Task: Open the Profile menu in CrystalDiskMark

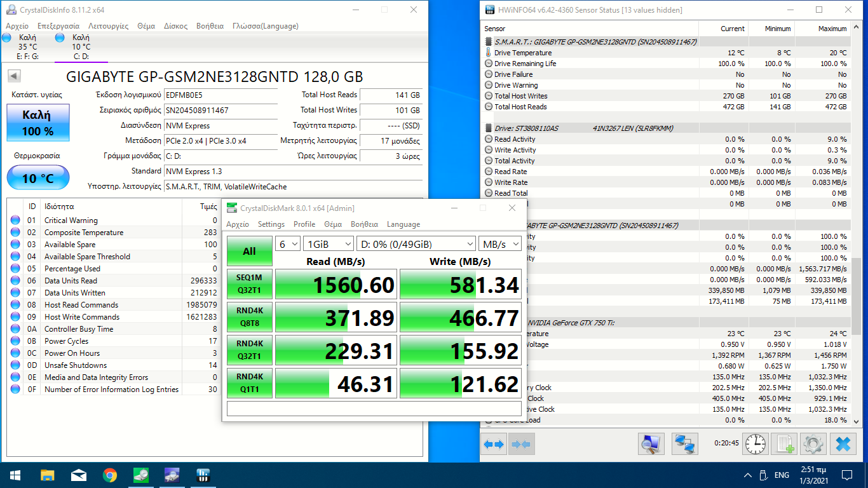Action: (304, 224)
